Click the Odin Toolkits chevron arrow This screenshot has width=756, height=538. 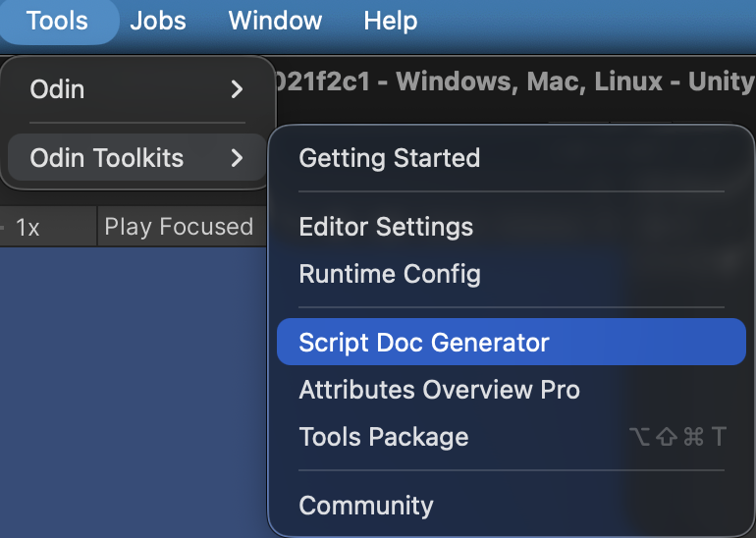click(237, 158)
